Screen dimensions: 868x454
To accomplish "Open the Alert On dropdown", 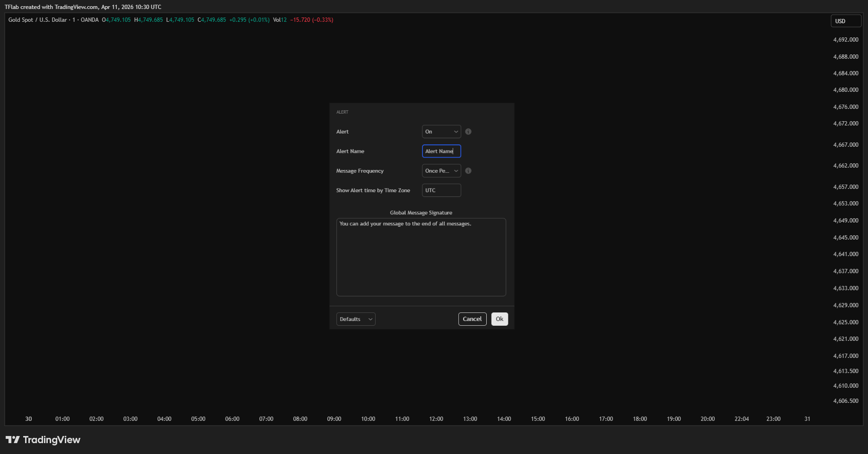I will (441, 132).
